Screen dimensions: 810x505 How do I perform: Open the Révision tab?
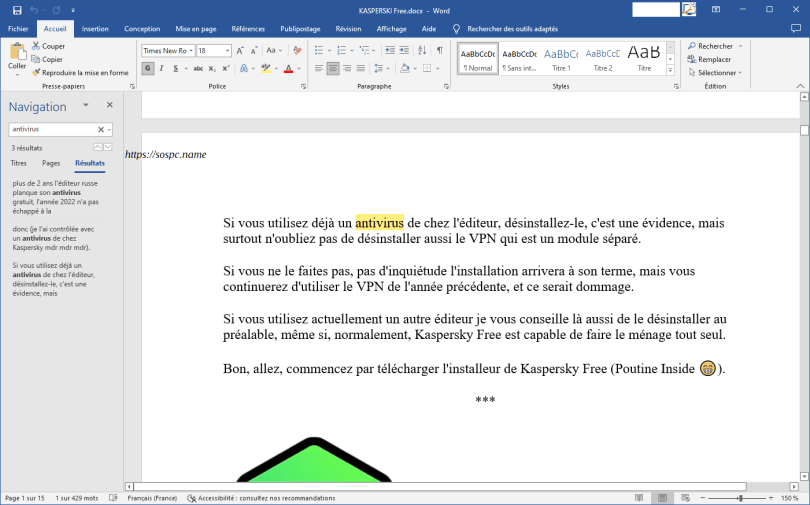pos(348,29)
